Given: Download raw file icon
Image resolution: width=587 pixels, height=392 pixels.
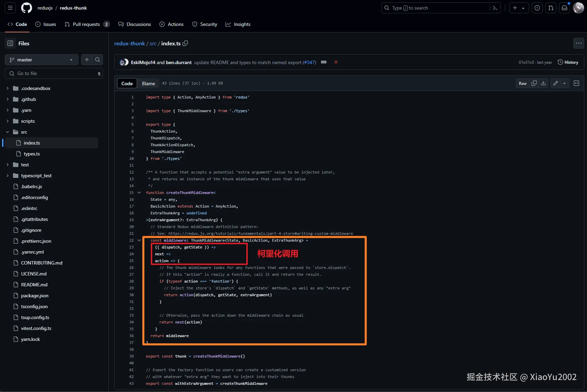Looking at the screenshot, I should pos(543,83).
